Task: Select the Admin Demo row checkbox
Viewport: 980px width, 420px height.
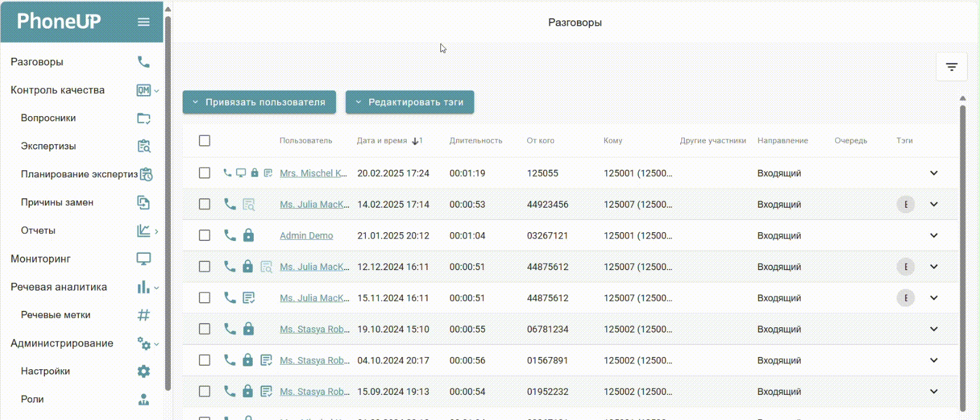Action: (x=204, y=236)
